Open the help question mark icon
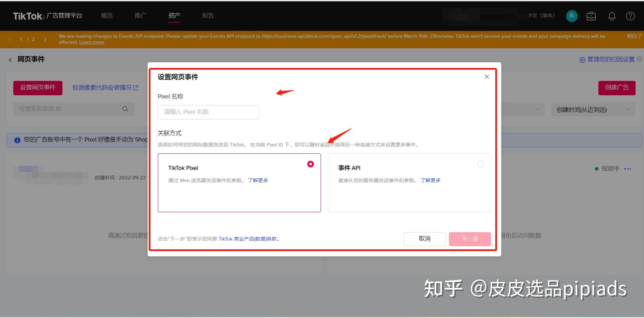Screen dimensions: 644x318 630,16
